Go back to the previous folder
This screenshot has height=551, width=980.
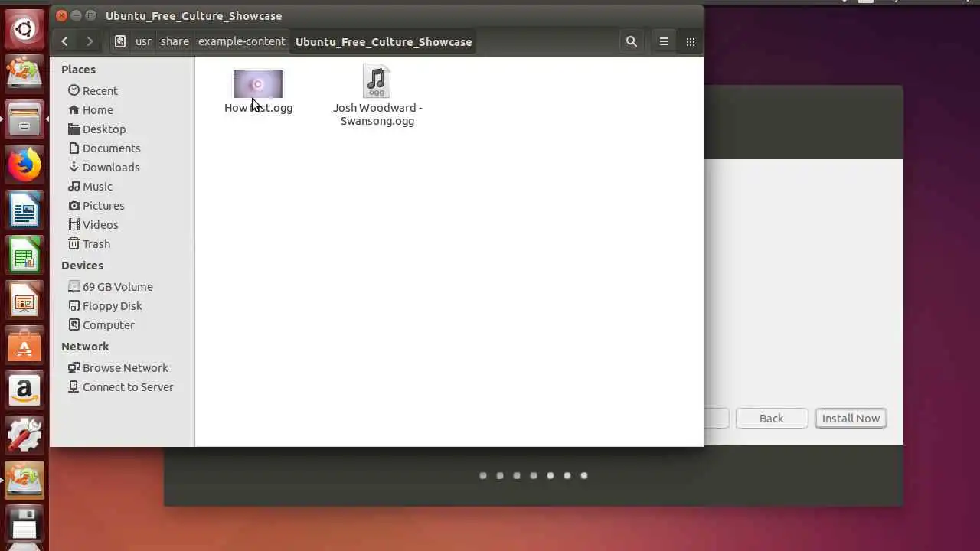tap(64, 41)
